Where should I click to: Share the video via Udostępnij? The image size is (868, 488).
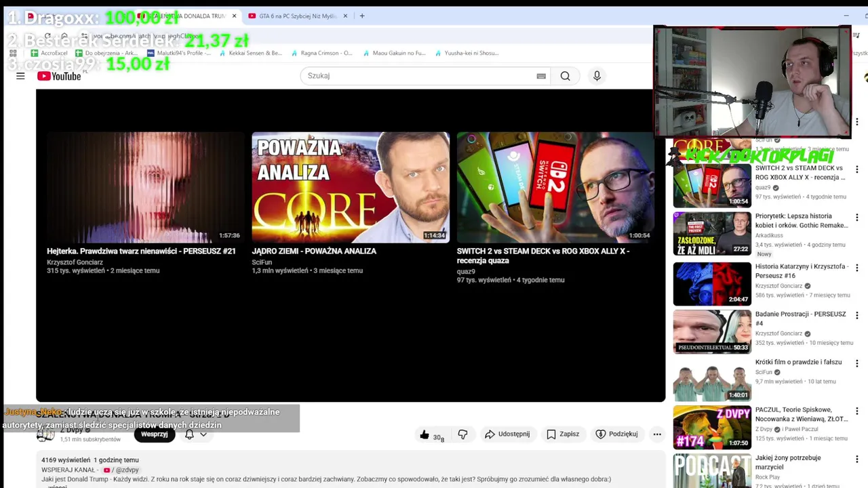(507, 434)
